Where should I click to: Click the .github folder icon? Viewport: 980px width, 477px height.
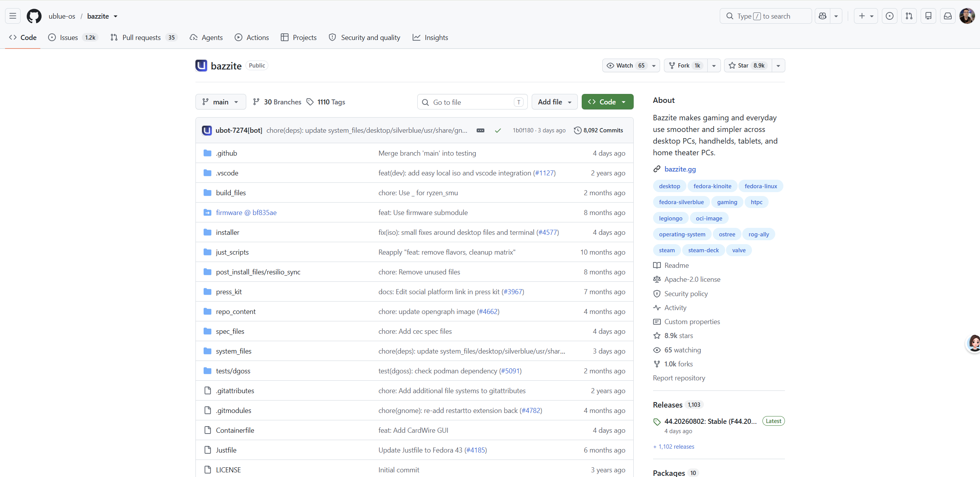tap(207, 153)
